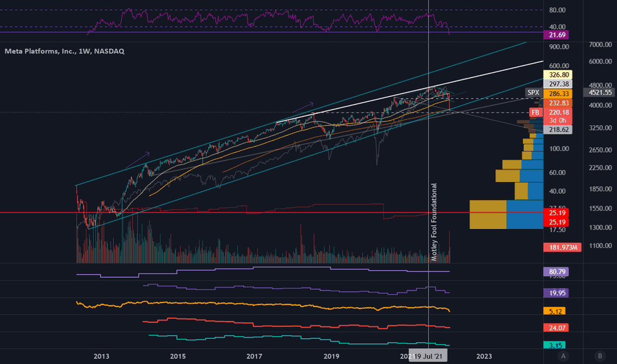The image size is (617, 364).
Task: Click the 17.50 price axis tick
Action: coord(557,230)
